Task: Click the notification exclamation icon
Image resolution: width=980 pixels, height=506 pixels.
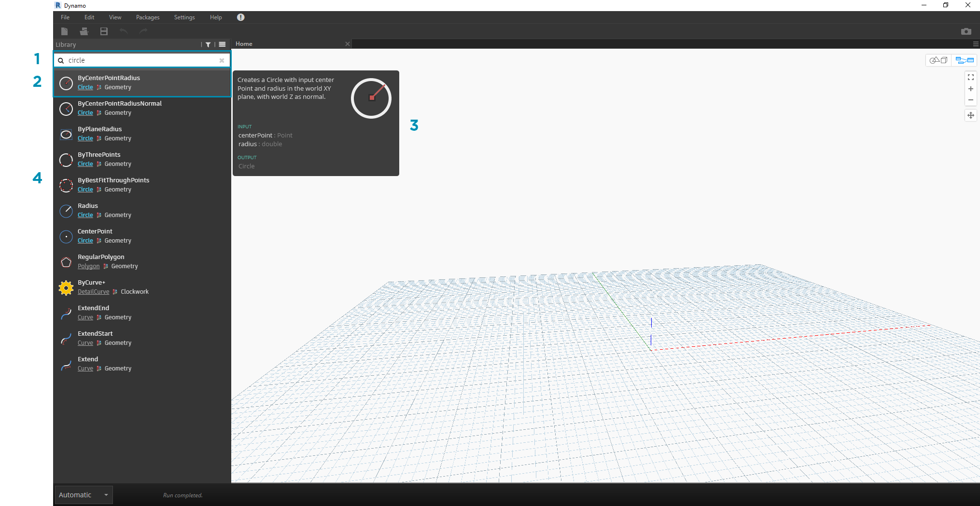Action: tap(240, 17)
